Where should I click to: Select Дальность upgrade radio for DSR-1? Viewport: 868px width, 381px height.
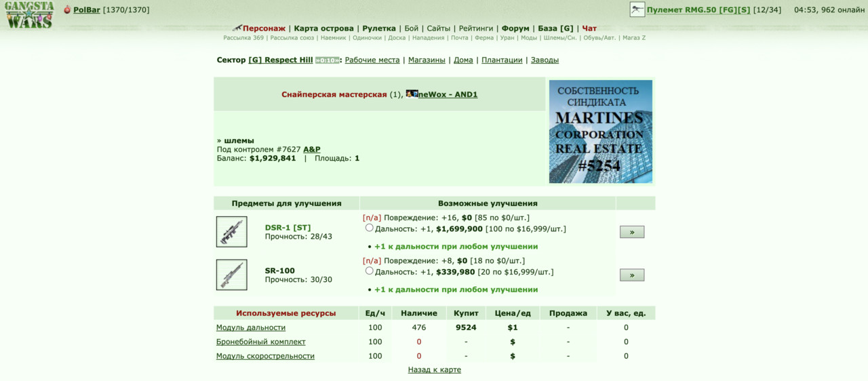369,228
